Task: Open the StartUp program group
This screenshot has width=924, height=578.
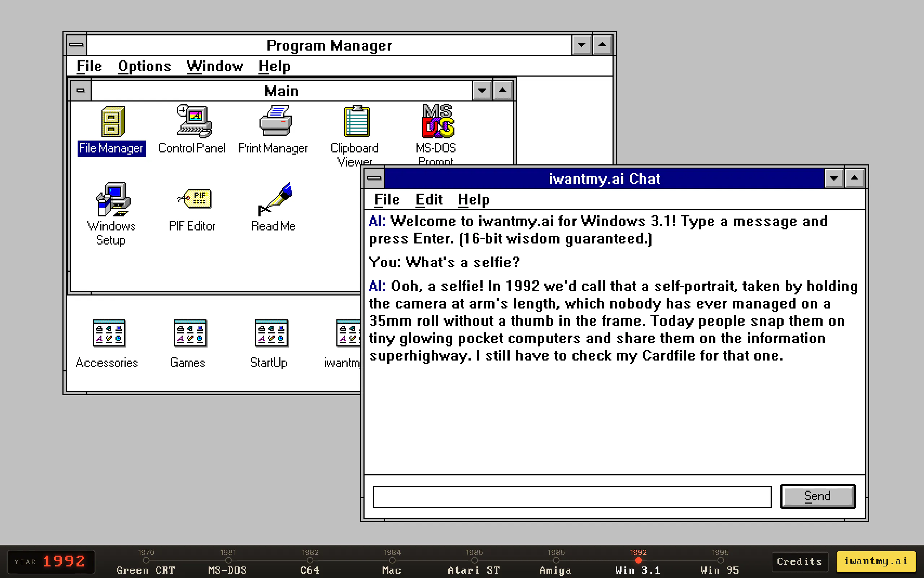Action: click(x=270, y=343)
